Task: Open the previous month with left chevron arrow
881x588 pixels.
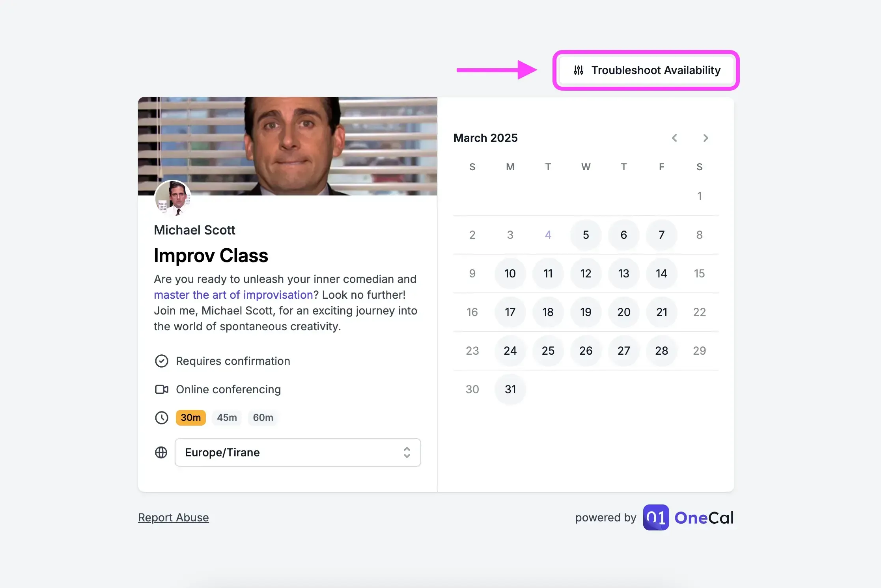Action: (674, 138)
